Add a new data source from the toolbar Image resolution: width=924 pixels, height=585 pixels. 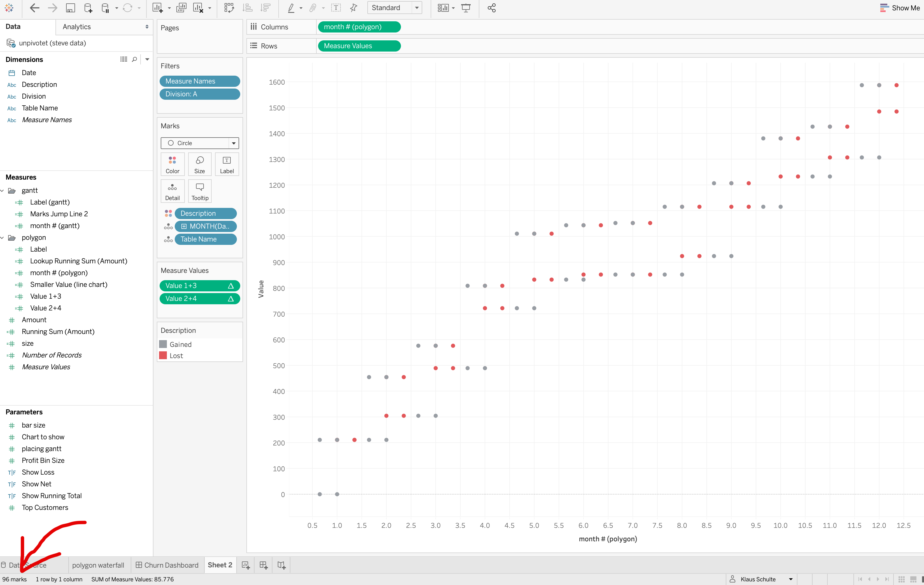(x=88, y=8)
